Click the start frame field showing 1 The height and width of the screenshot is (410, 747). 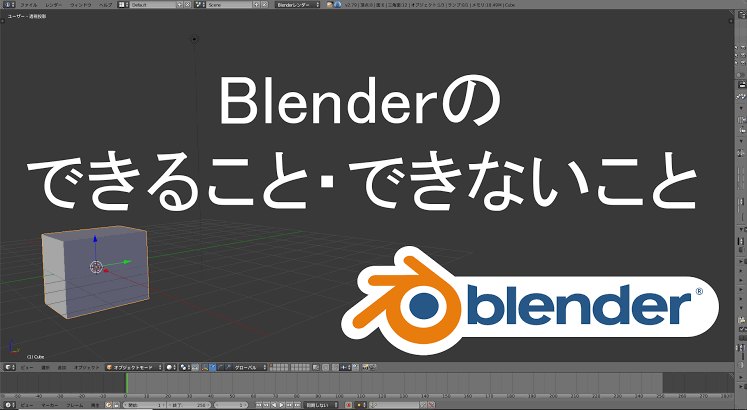click(x=144, y=405)
